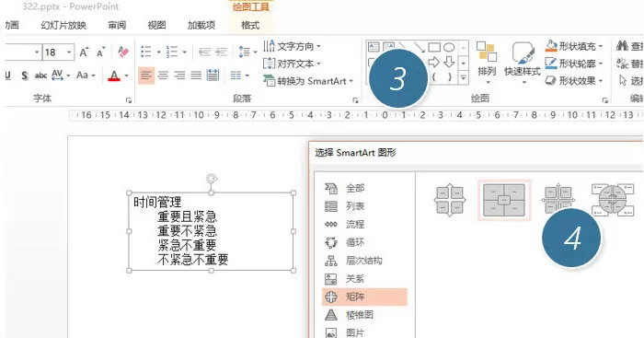Select the 全部 category in SmartArt dialog
Image resolution: width=644 pixels, height=338 pixels.
[364, 188]
